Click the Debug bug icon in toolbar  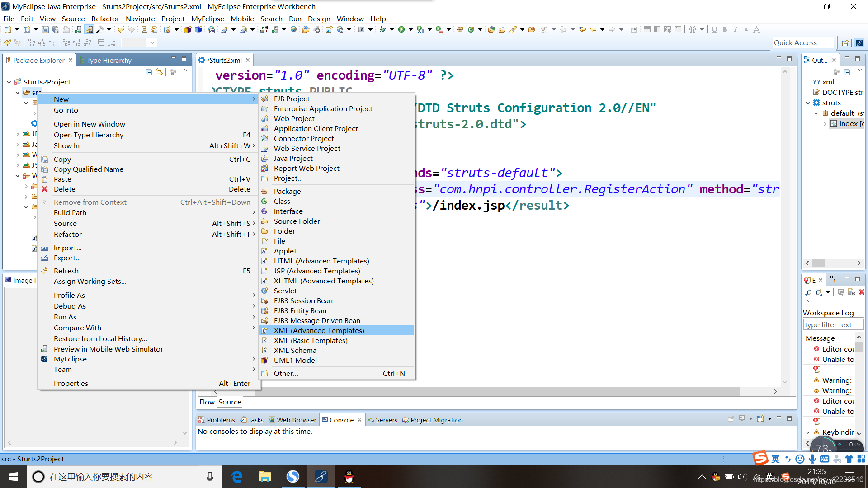(383, 30)
